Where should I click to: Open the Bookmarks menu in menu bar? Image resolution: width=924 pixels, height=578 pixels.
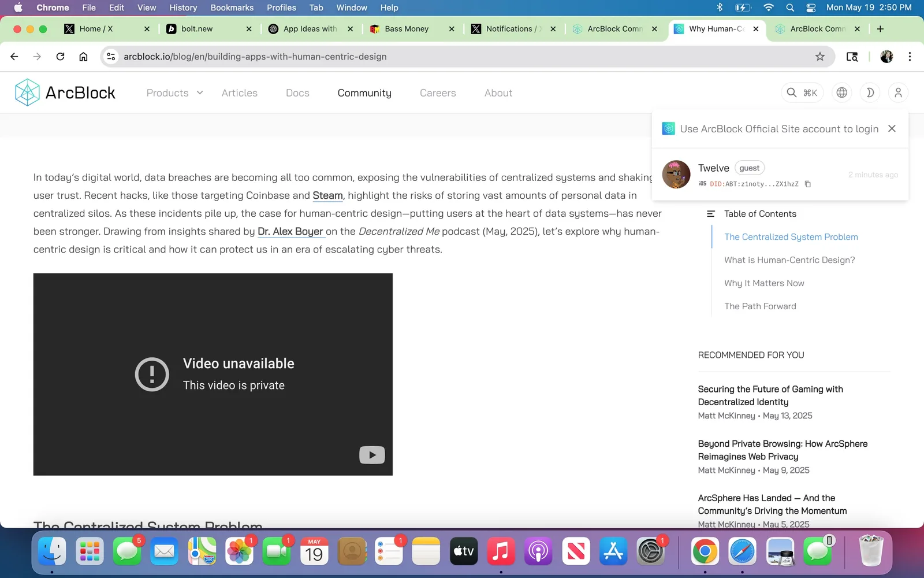232,8
